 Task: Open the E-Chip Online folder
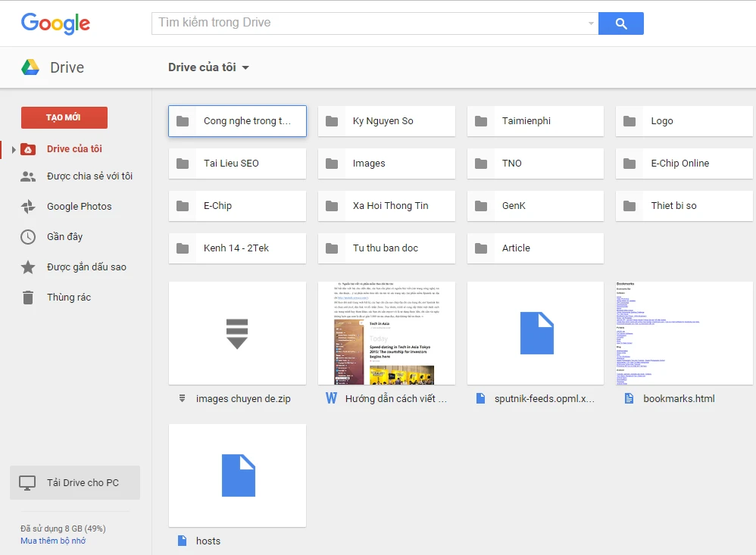click(684, 164)
